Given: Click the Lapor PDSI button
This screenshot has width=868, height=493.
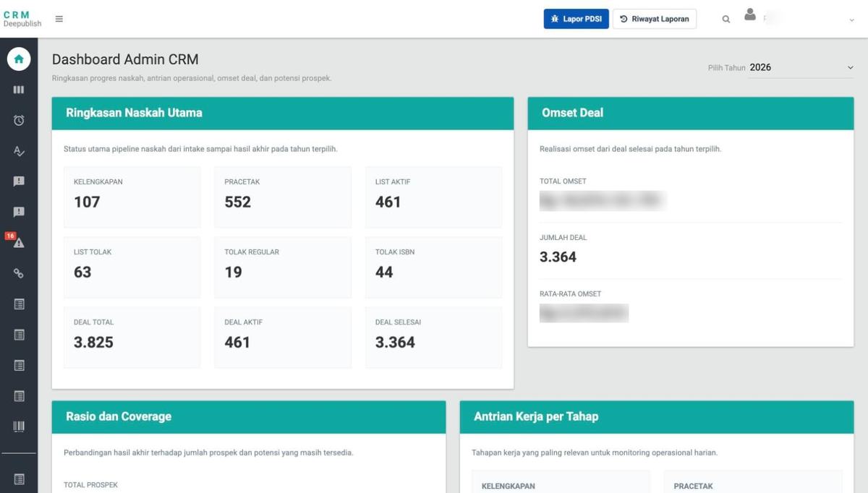Looking at the screenshot, I should [576, 19].
